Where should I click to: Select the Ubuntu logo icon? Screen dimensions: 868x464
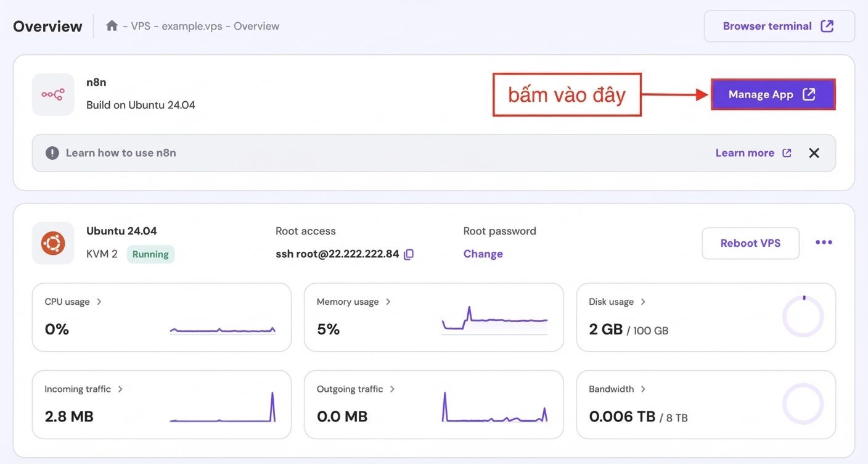coord(53,243)
